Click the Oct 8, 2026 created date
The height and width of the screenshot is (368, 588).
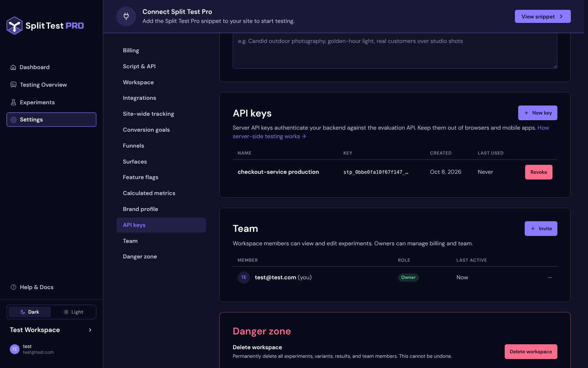point(445,172)
